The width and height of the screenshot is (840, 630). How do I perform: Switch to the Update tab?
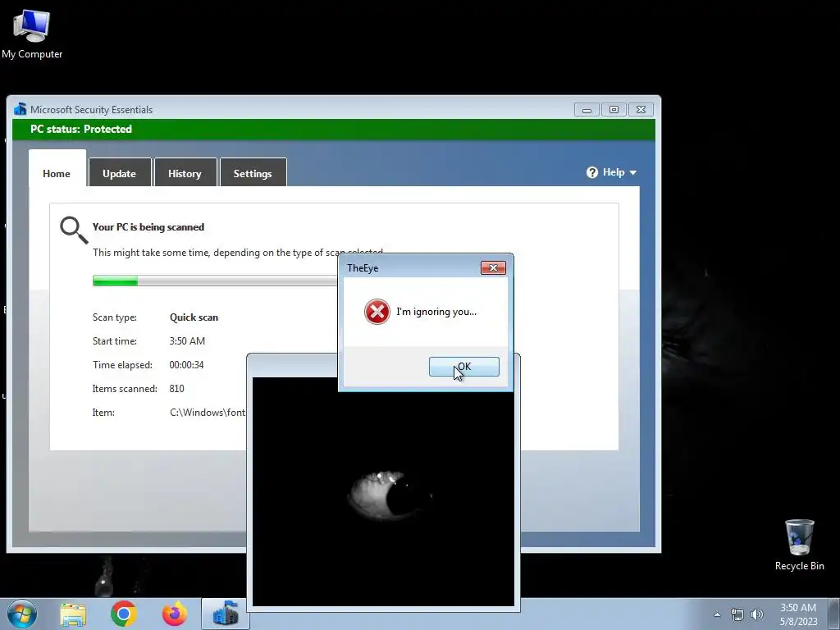(120, 174)
